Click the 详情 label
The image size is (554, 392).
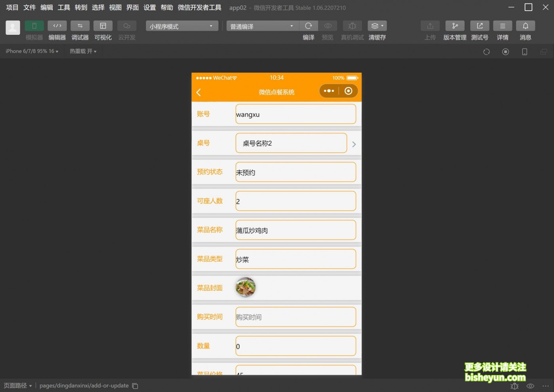pyautogui.click(x=503, y=38)
